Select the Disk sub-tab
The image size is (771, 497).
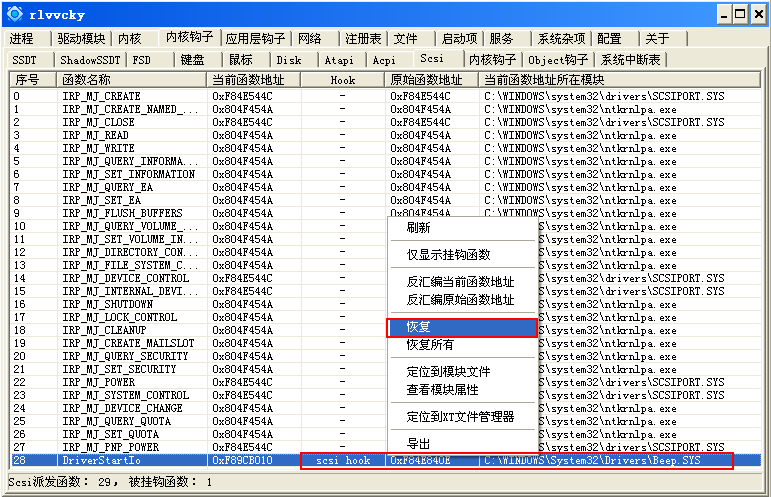(289, 60)
